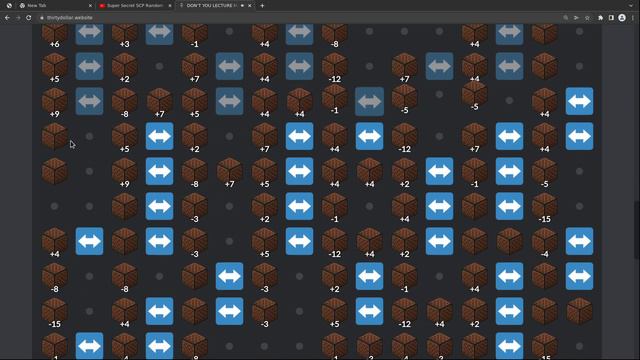Click the +5 noteblock in the row starting -15
The width and height of the screenshot is (640, 360).
(335, 313)
